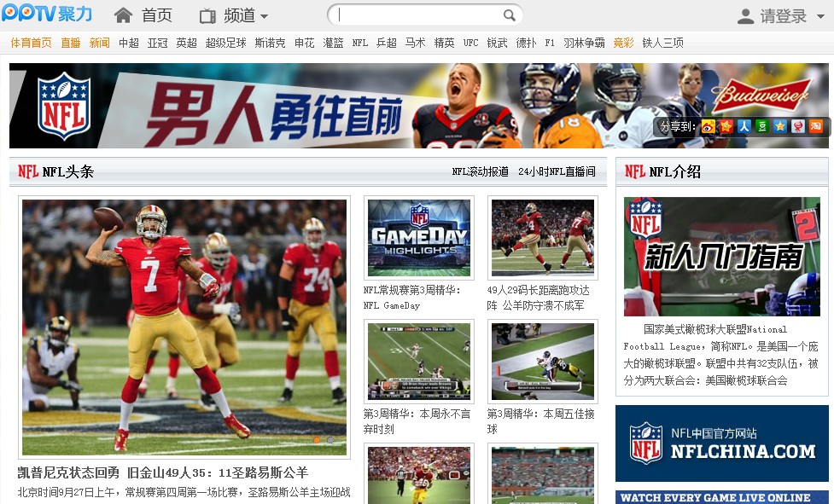The height and width of the screenshot is (504, 834).
Task: Click the search magnifier icon
Action: pos(509,15)
